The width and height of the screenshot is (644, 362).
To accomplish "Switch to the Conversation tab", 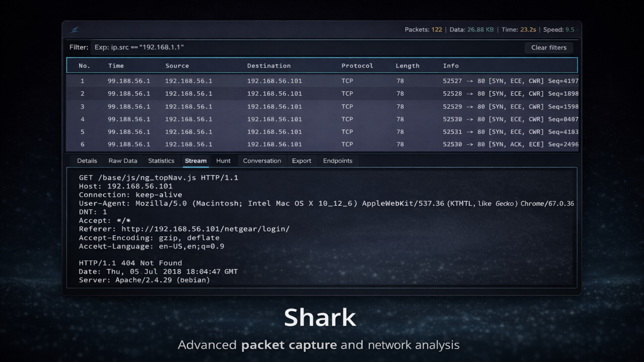I will pos(262,161).
